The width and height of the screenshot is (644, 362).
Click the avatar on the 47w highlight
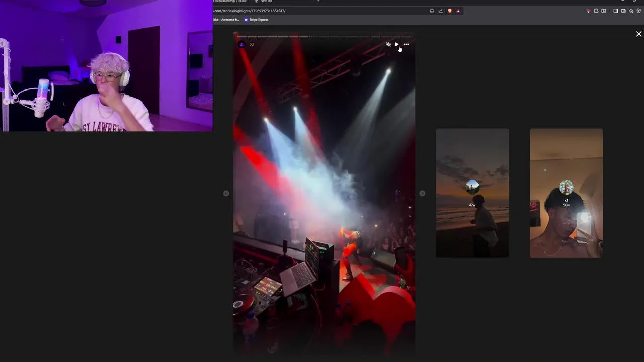point(472,187)
